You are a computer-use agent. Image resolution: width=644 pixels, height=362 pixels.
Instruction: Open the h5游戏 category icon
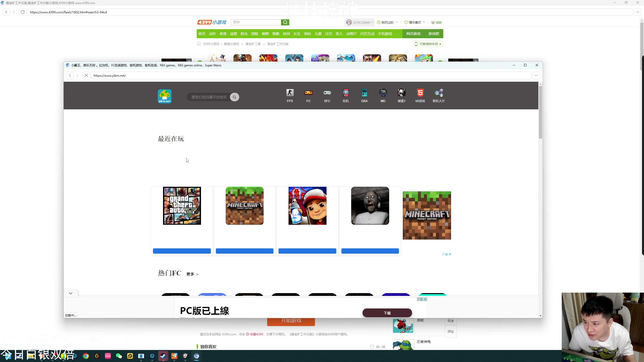[420, 93]
